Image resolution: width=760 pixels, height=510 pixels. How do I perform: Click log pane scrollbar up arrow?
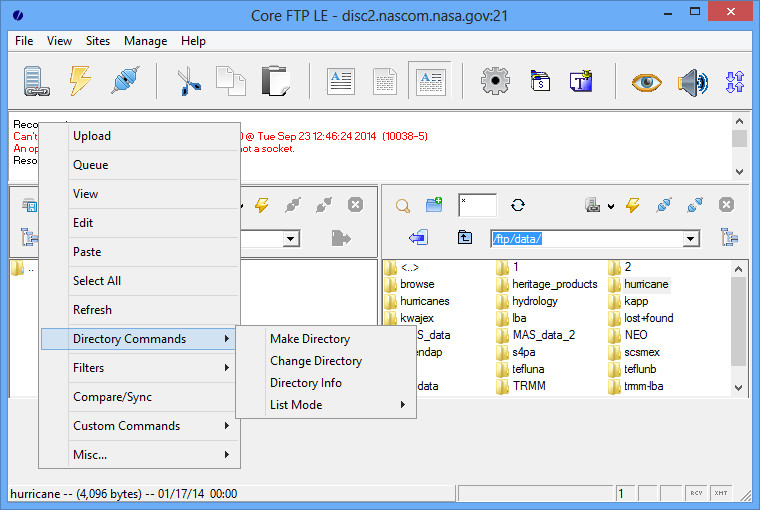coord(740,121)
